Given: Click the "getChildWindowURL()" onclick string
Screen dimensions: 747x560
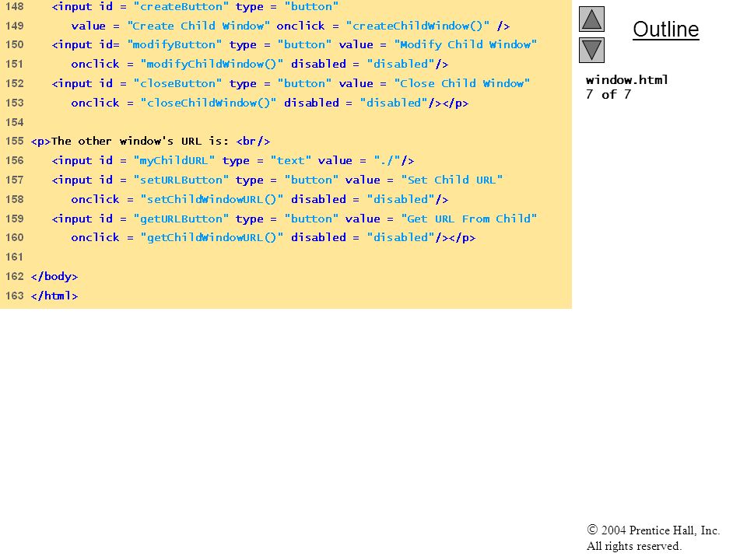Looking at the screenshot, I should [212, 238].
